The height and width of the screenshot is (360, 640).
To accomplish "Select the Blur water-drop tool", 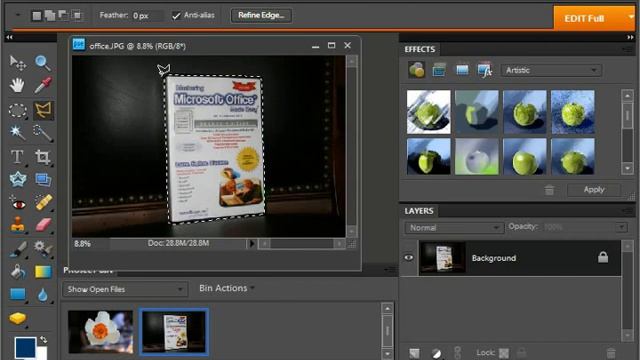I will pyautogui.click(x=42, y=295).
